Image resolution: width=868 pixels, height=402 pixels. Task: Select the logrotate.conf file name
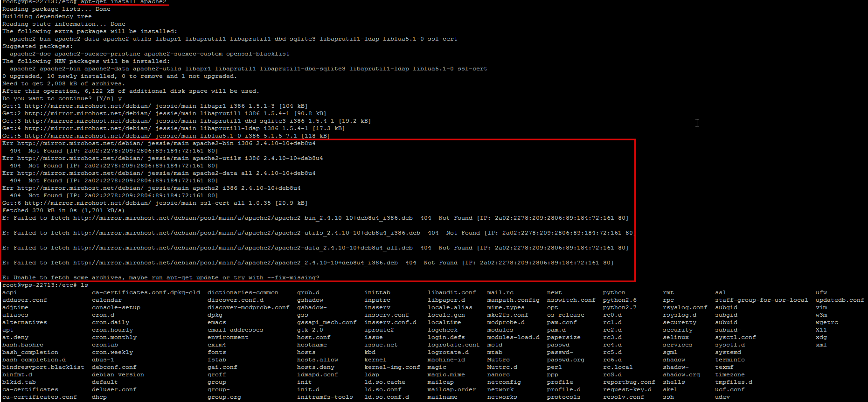point(454,345)
